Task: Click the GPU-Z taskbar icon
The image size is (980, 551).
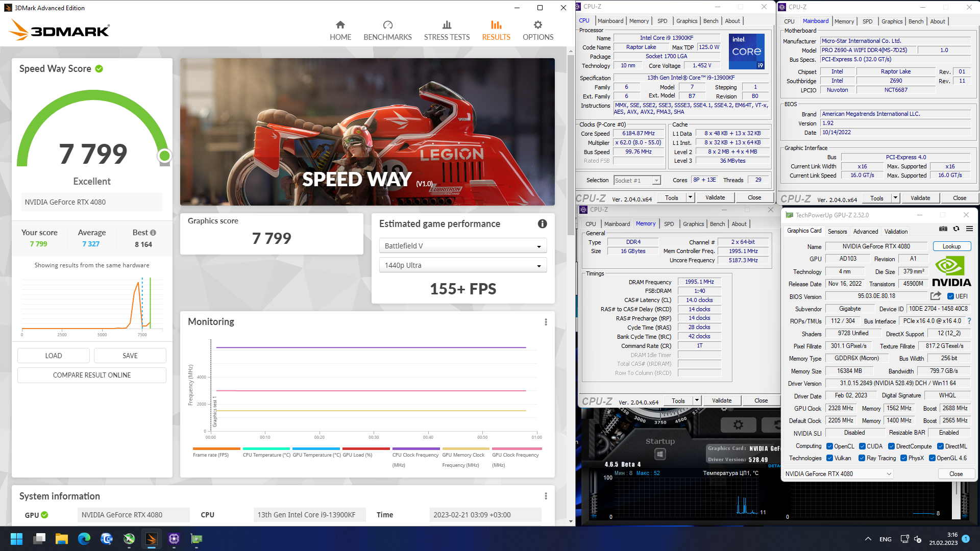Action: pos(197,539)
